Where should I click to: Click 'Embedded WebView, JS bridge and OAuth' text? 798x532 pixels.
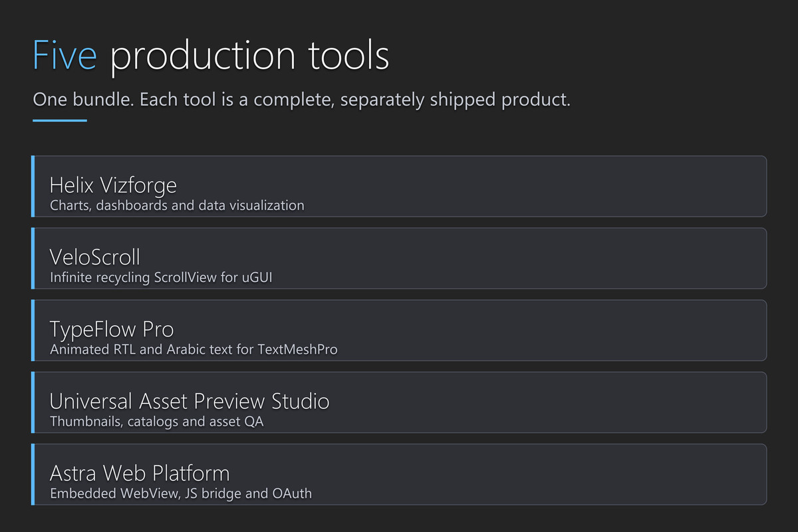181,493
